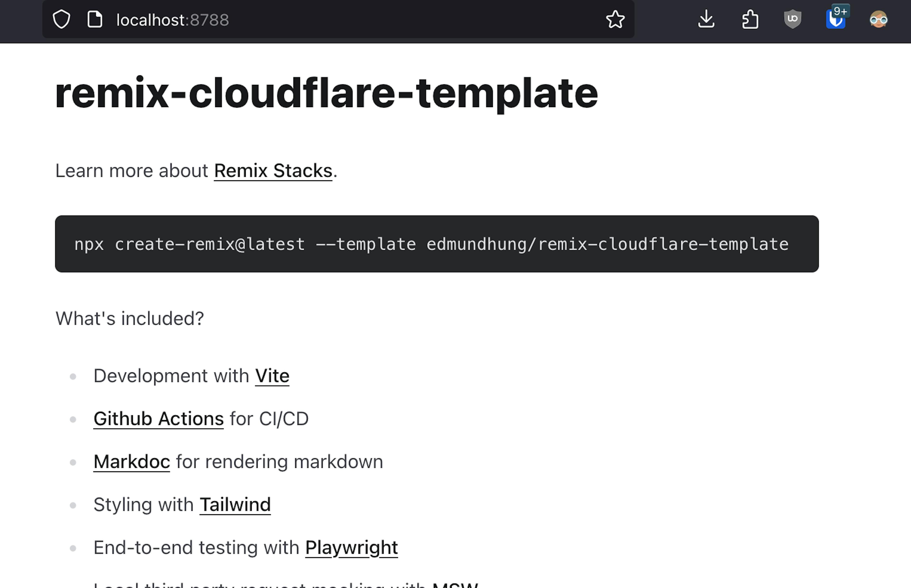Go to the Tailwind link
Viewport: 911px width, 588px height.
coord(235,505)
